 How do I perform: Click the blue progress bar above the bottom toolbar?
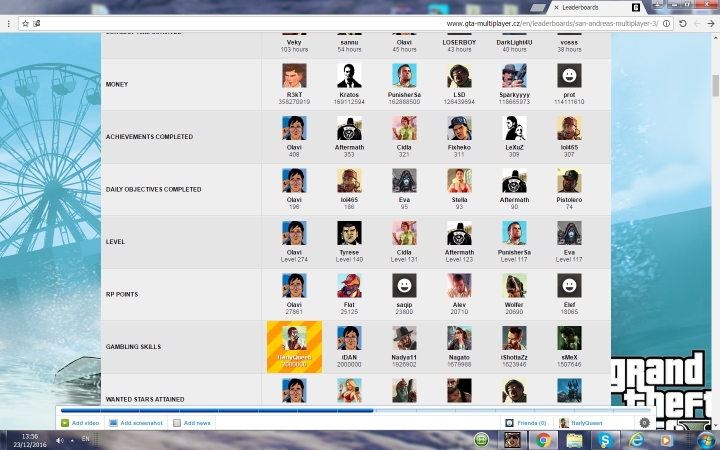(217, 410)
